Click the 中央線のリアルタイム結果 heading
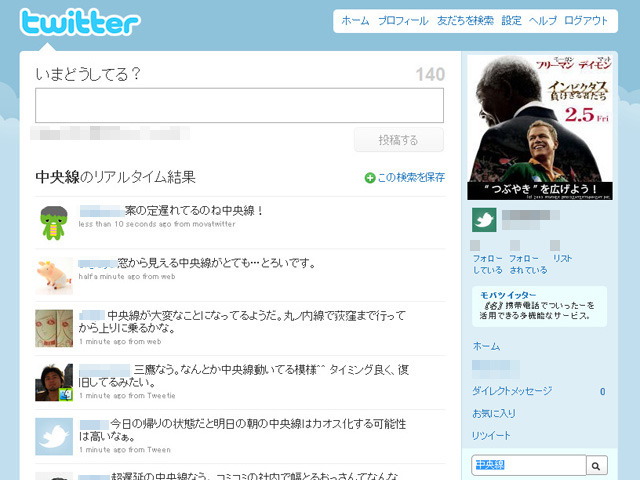 (x=116, y=177)
